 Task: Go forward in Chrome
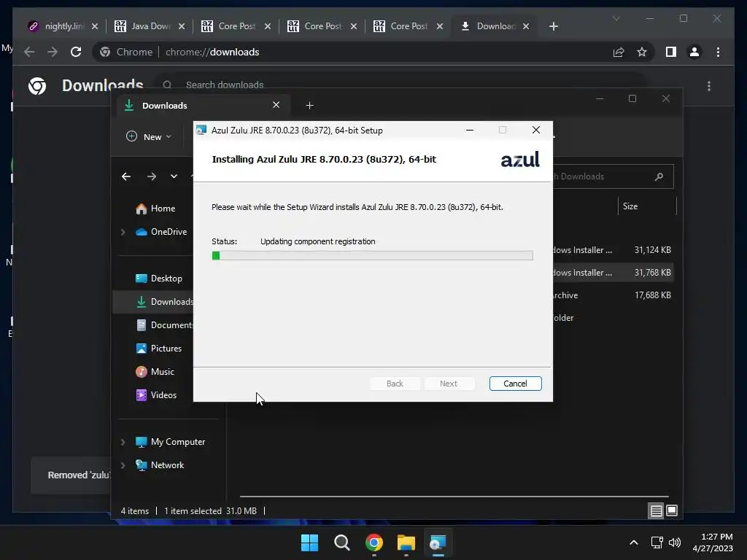(53, 52)
